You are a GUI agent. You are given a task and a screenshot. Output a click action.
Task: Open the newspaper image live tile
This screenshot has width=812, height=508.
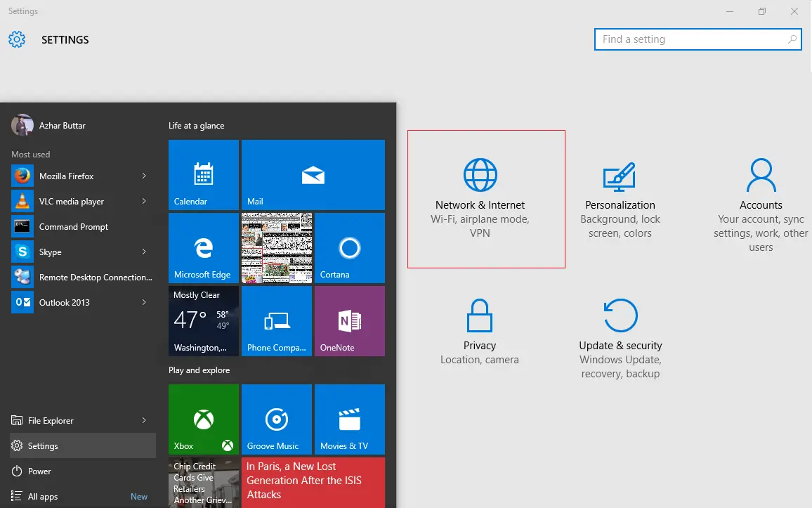pyautogui.click(x=277, y=248)
